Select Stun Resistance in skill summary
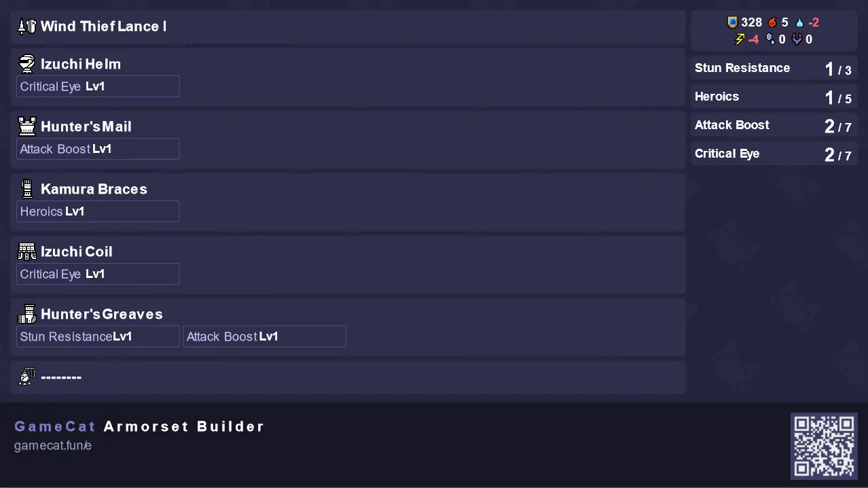The image size is (868, 488). (774, 68)
